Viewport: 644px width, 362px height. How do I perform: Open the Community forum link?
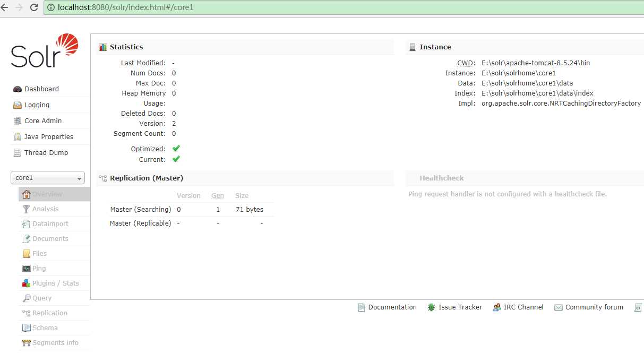click(x=594, y=307)
